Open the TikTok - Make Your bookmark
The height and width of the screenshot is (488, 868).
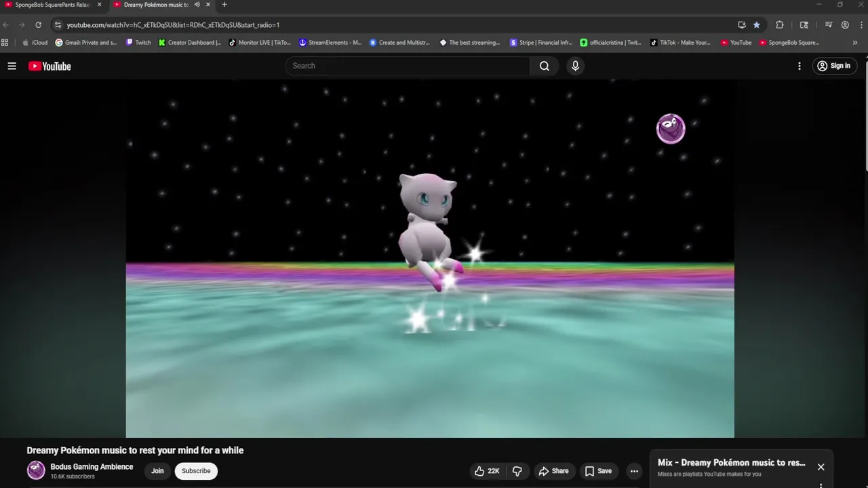click(x=681, y=43)
